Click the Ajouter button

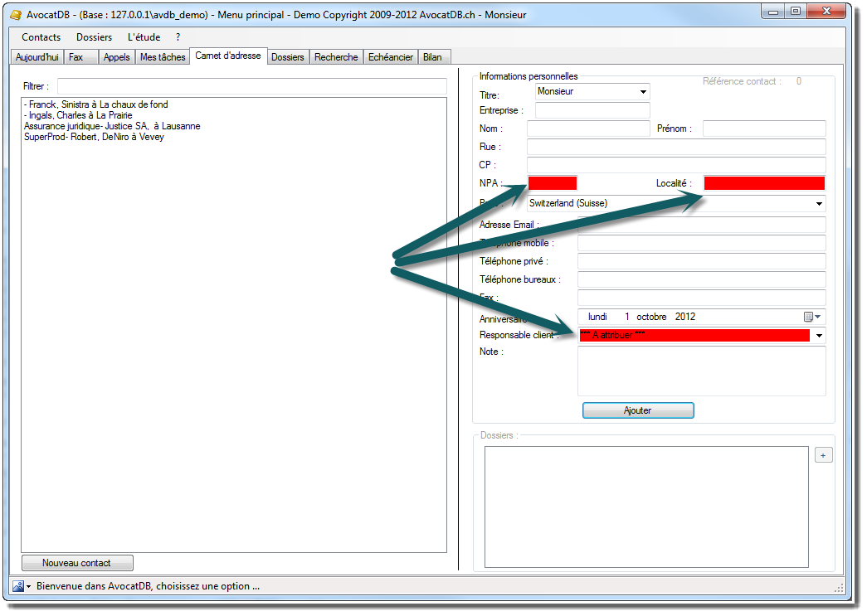637,410
